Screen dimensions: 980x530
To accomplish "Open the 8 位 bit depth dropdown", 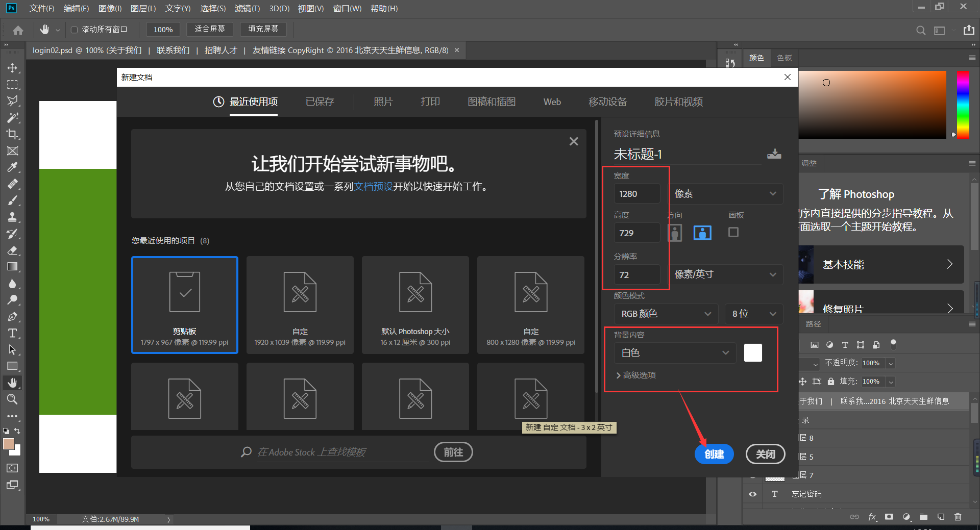I will 754,314.
